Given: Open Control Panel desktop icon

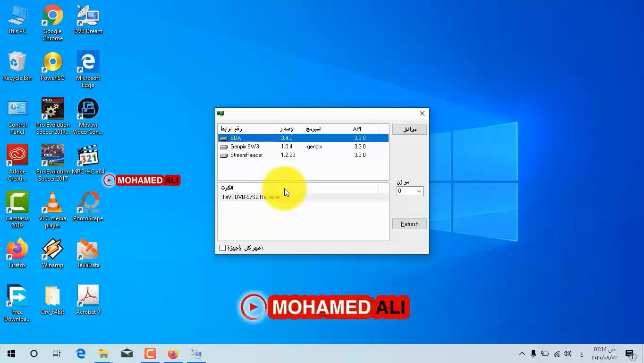Looking at the screenshot, I should point(17,117).
